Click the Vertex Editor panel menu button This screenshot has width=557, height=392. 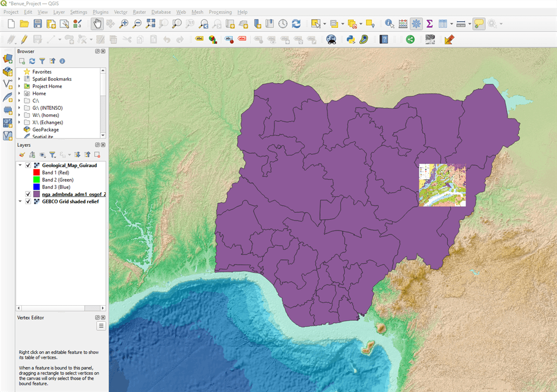[101, 326]
